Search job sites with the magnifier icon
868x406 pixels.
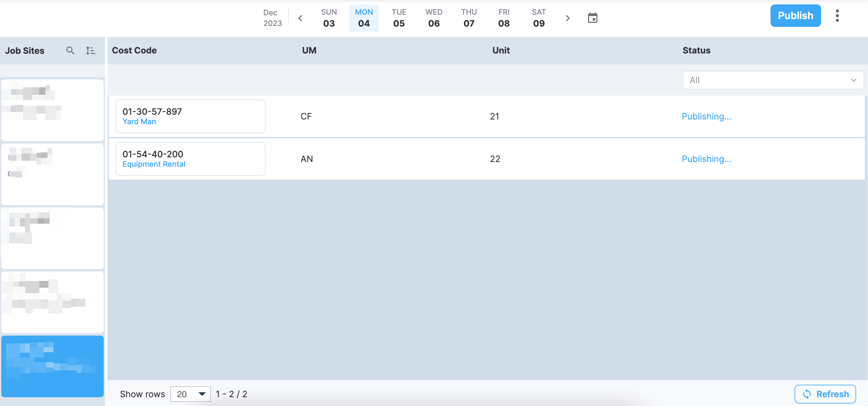(70, 51)
